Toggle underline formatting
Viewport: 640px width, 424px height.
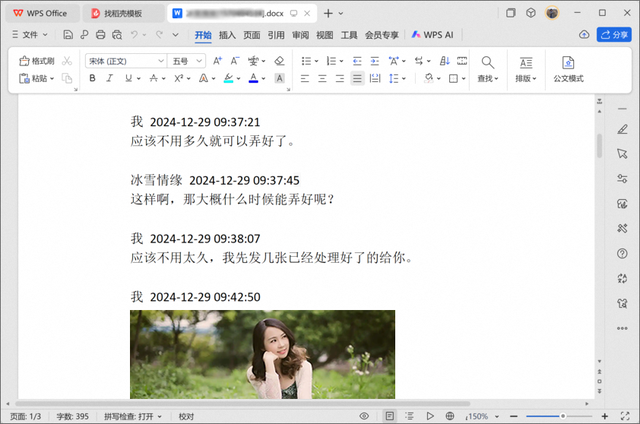[130, 78]
